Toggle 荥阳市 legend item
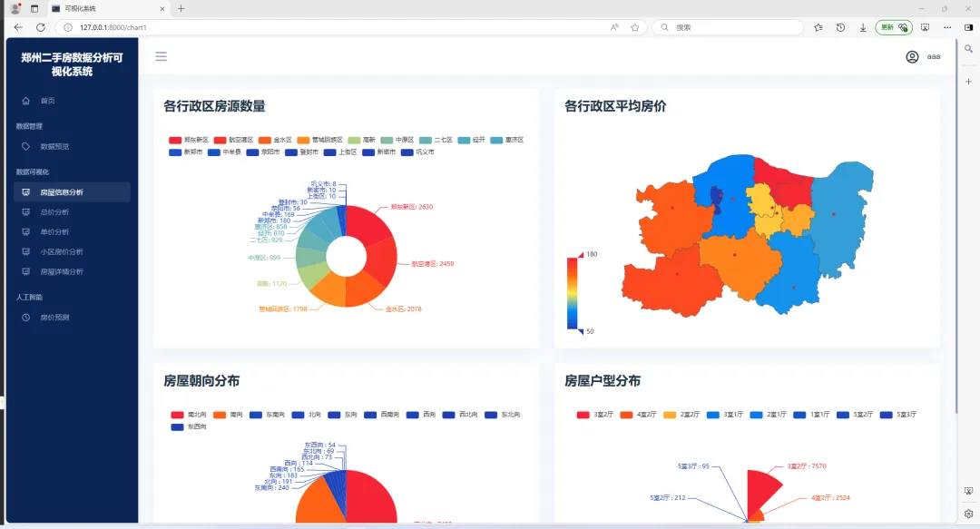 [x=263, y=152]
